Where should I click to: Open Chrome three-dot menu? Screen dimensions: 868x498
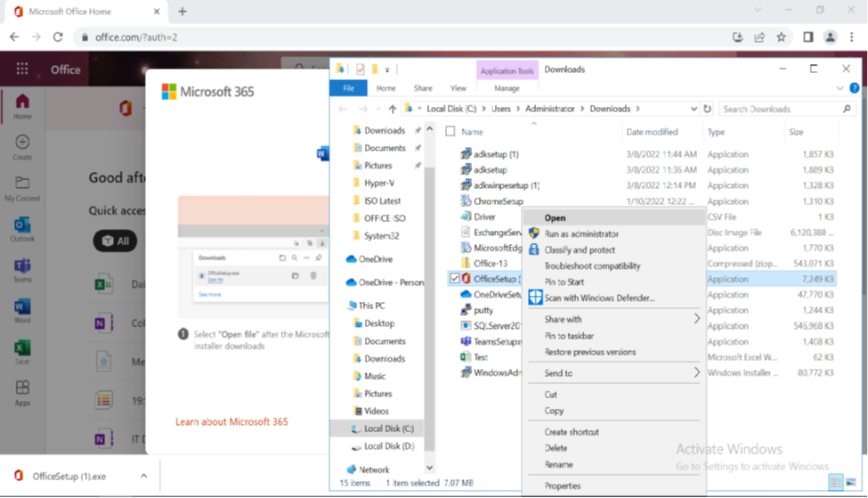851,37
